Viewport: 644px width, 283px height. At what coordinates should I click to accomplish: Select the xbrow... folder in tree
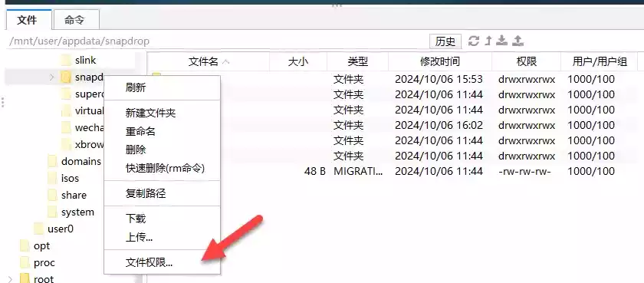coord(89,145)
